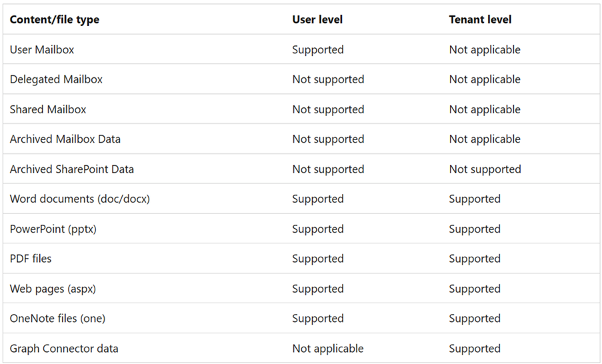Click Archived SharePoint Data's tenant level cell
The height and width of the screenshot is (364, 602).
[x=485, y=169]
